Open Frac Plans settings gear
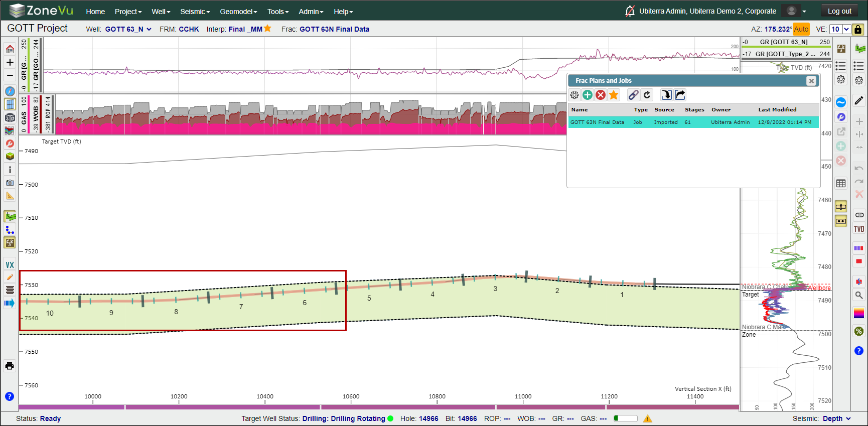This screenshot has width=868, height=426. click(574, 95)
